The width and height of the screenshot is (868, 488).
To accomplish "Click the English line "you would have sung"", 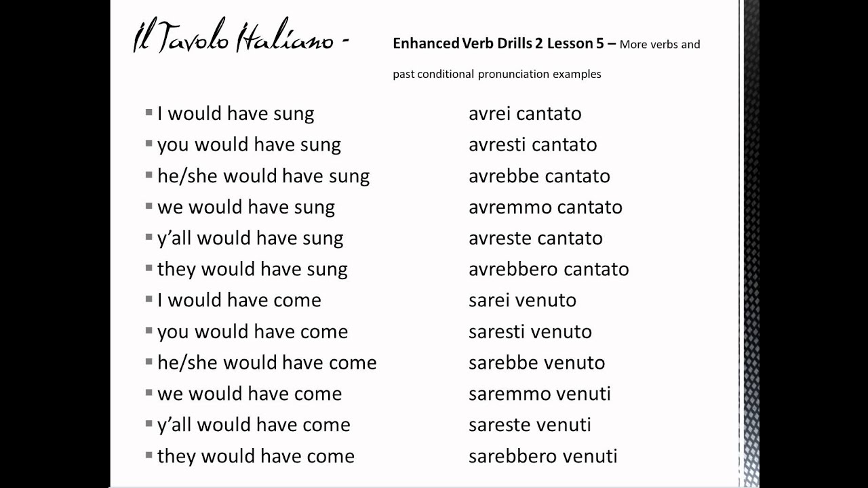I will tap(249, 144).
